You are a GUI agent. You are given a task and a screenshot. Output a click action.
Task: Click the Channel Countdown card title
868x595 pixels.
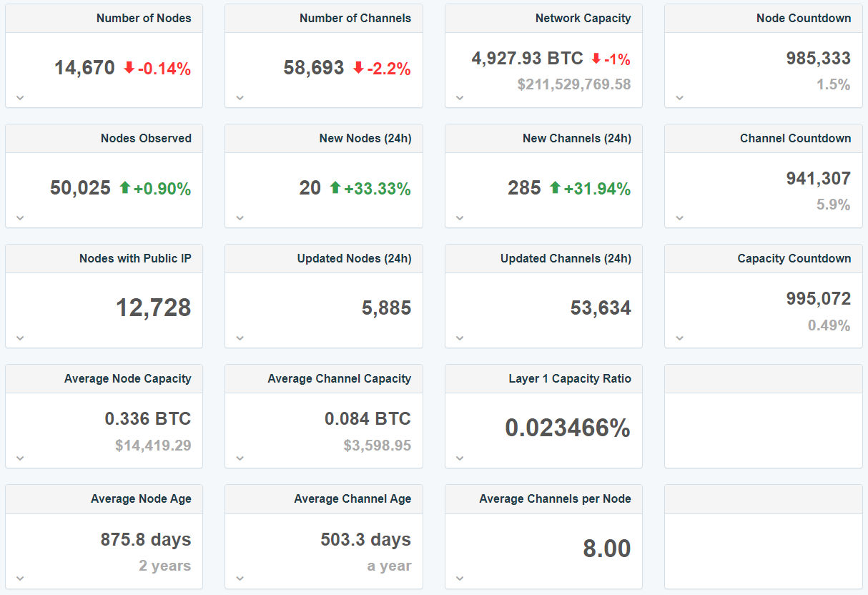coord(795,139)
